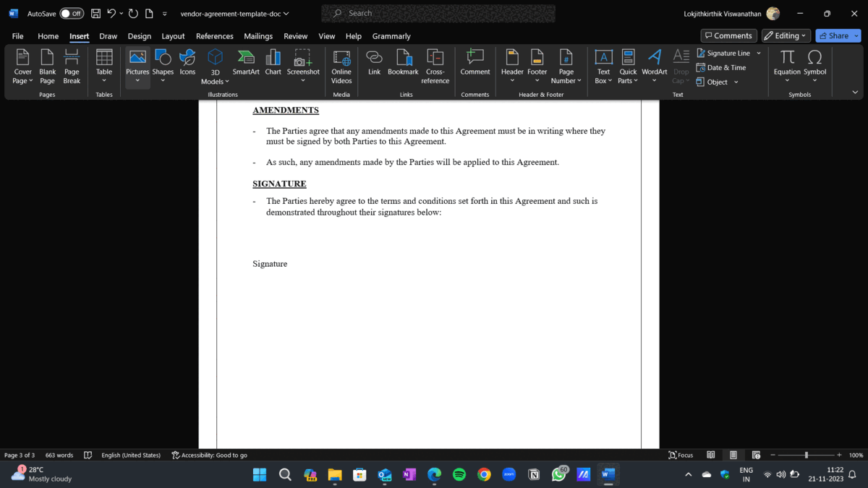
Task: Open the Spotify taskbar icon
Action: 459,475
